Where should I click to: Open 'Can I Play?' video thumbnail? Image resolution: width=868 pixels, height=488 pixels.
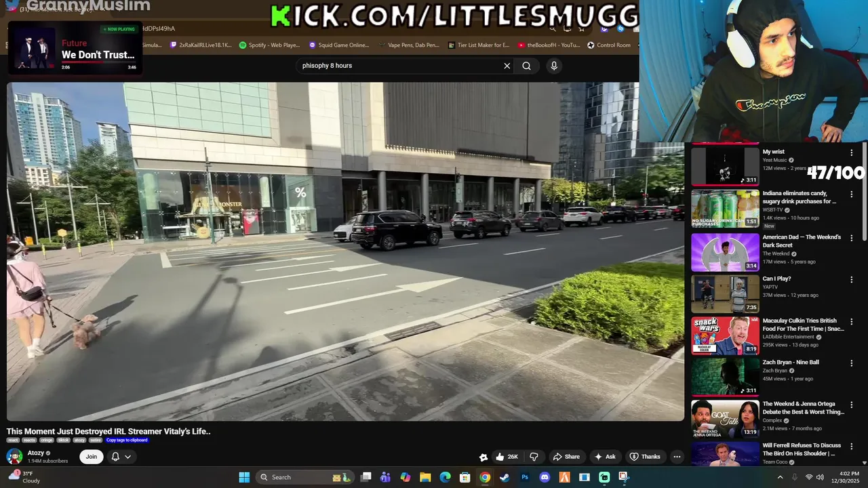click(725, 294)
